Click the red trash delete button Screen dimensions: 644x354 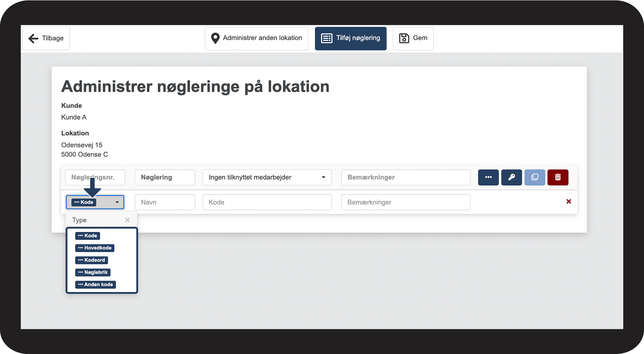558,178
